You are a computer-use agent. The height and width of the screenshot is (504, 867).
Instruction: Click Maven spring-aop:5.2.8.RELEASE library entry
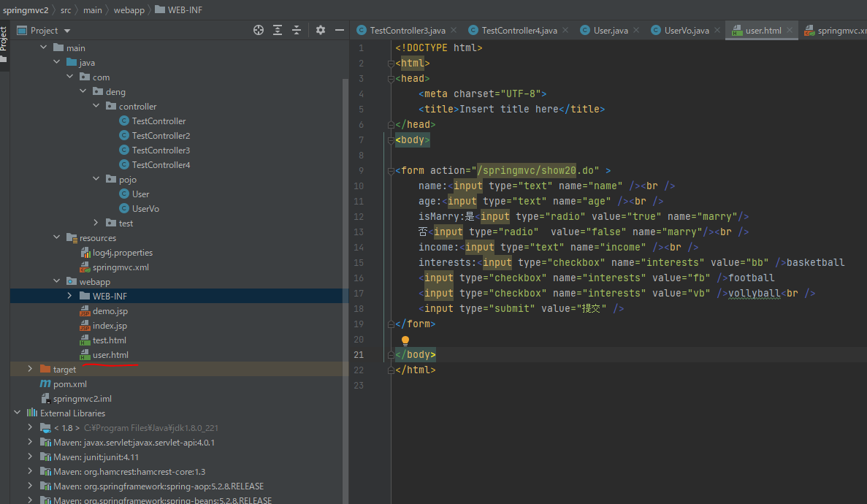pos(158,486)
